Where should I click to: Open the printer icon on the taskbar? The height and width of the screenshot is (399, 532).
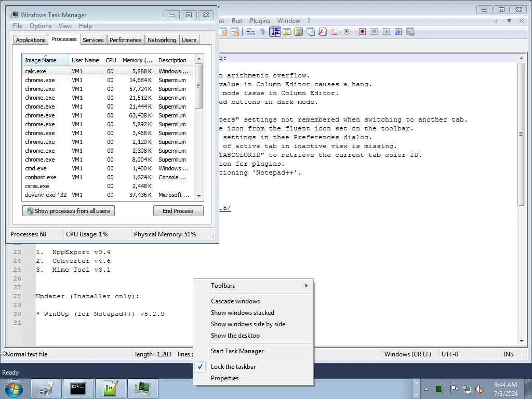[x=46, y=389]
